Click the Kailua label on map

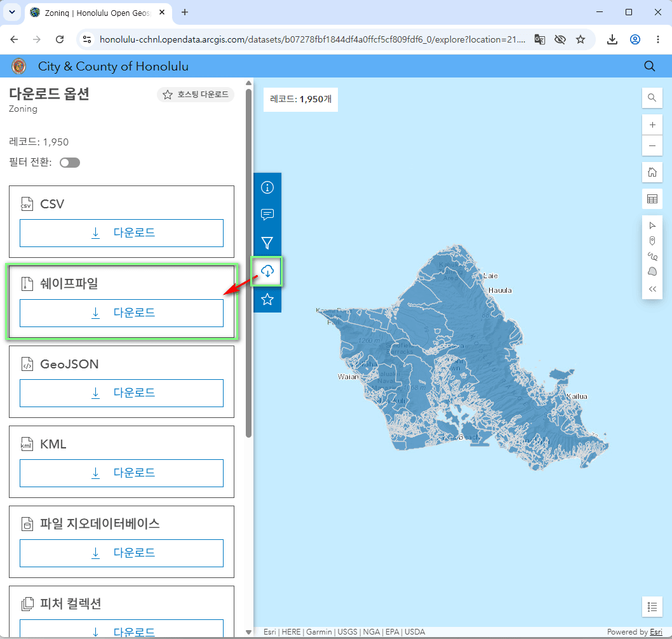point(577,396)
